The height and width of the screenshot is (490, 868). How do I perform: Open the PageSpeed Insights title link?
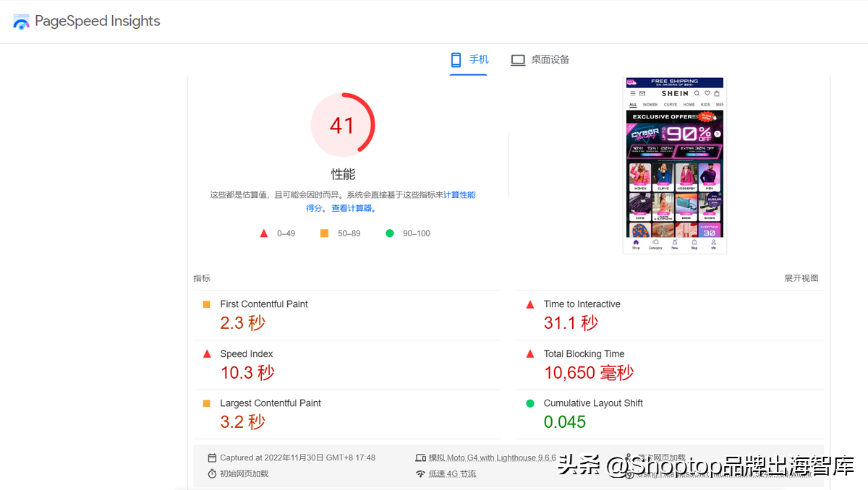(97, 21)
